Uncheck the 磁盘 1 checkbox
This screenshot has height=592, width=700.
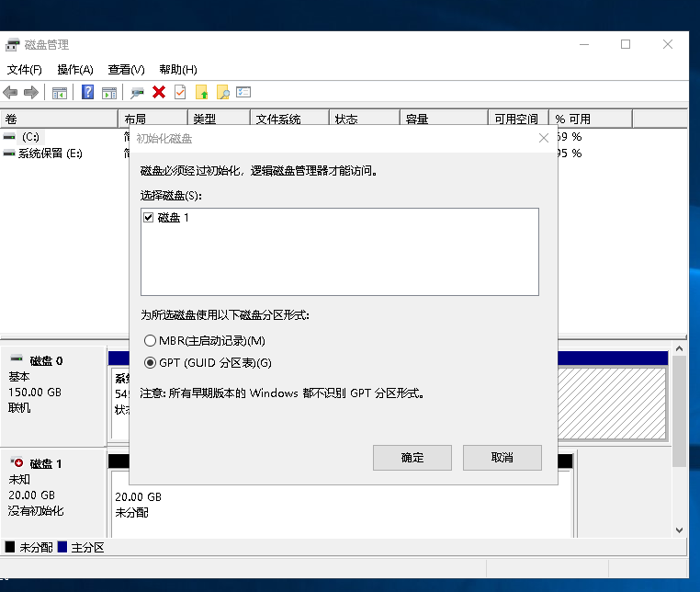pos(148,218)
